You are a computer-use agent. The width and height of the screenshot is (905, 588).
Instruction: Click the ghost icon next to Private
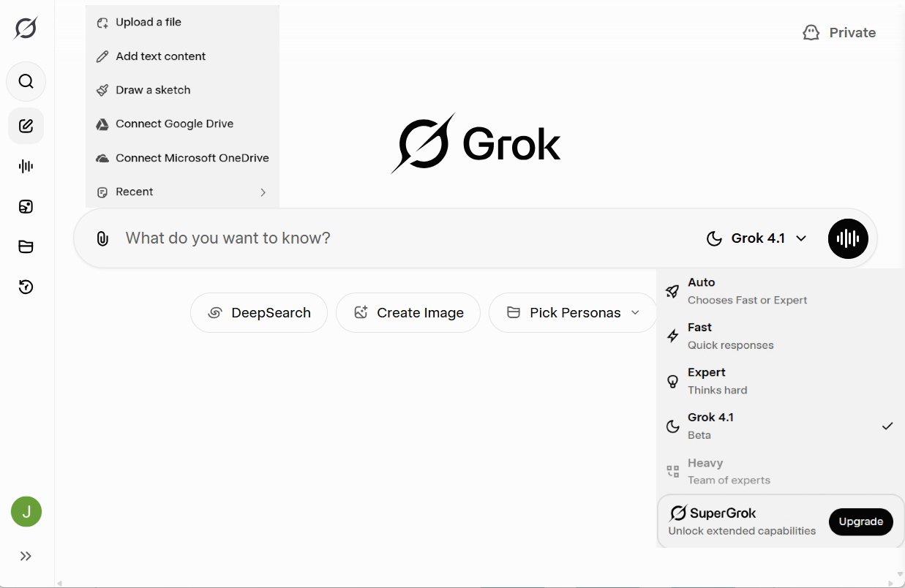pos(811,33)
